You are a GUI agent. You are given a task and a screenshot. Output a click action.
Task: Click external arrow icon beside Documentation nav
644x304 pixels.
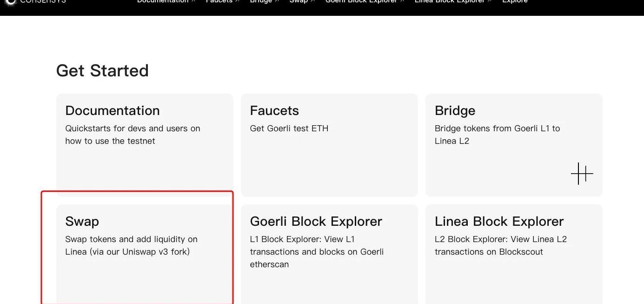click(193, 2)
